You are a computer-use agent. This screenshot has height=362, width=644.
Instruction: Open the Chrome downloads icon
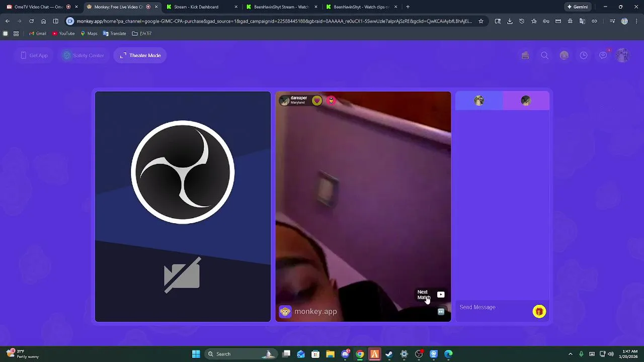510,21
